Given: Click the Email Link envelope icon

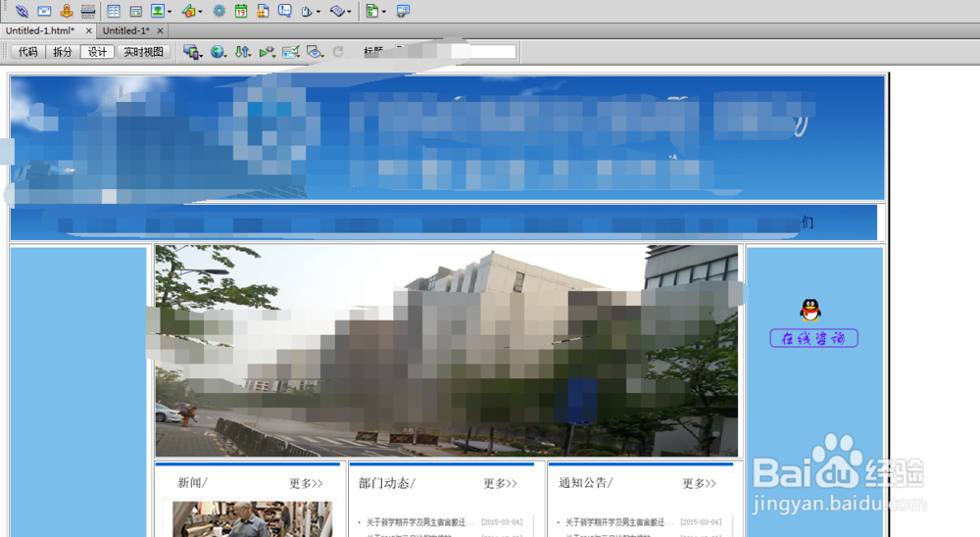Looking at the screenshot, I should click(x=44, y=11).
